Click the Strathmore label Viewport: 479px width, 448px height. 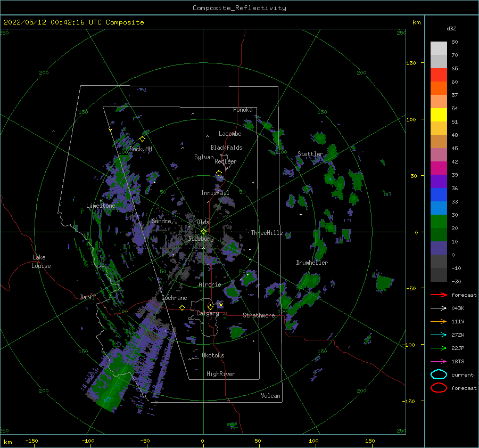tap(259, 315)
